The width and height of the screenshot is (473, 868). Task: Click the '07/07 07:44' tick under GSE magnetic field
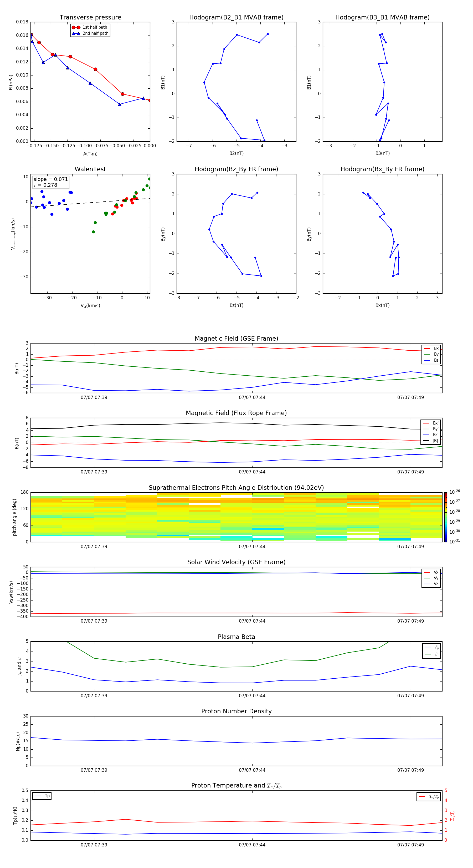coord(252,398)
